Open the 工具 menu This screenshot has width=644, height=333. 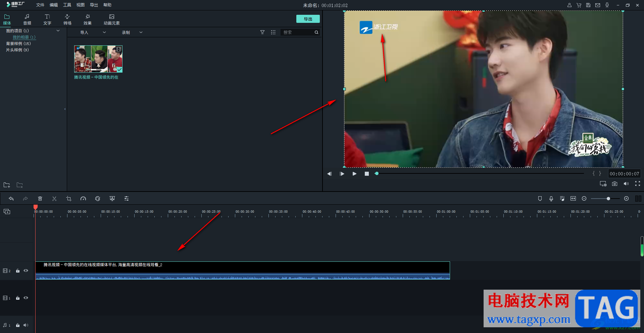[x=67, y=5]
